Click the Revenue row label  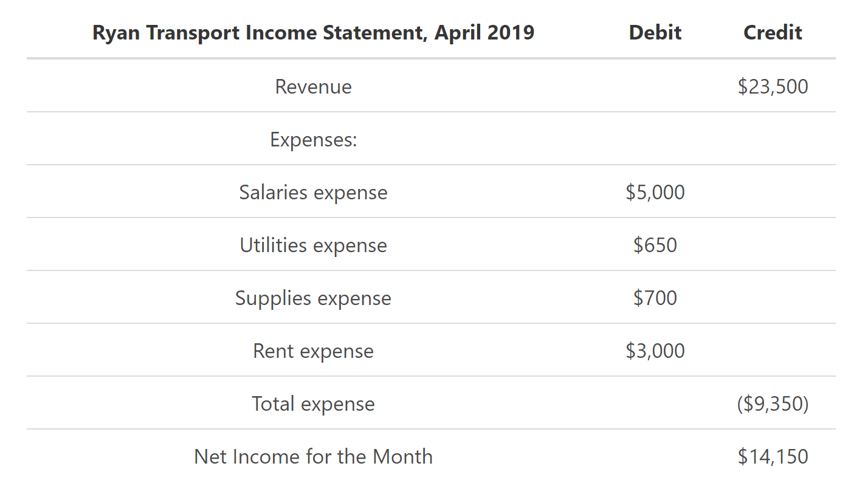point(313,87)
